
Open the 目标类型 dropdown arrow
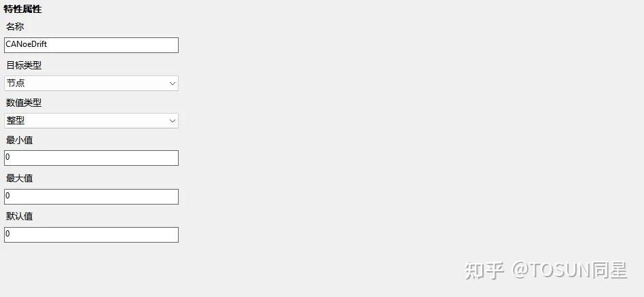(x=172, y=84)
